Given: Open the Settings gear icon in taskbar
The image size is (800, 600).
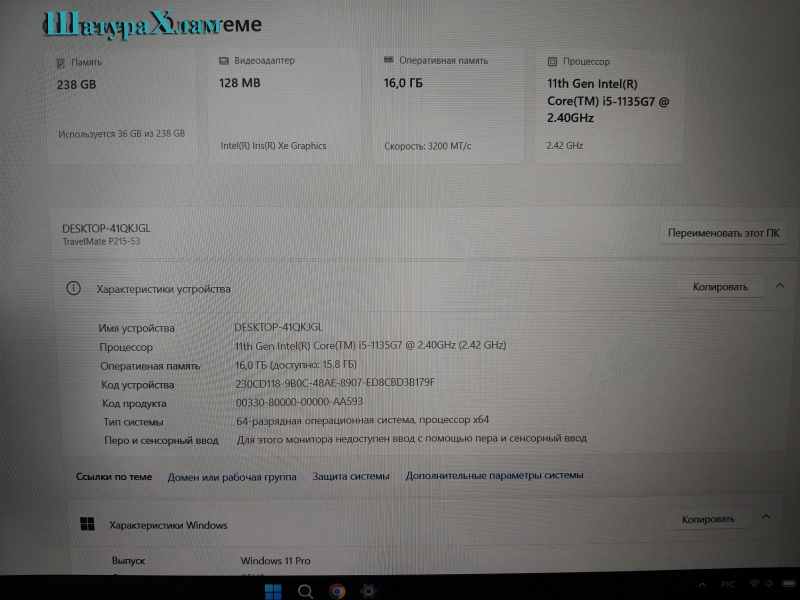Looking at the screenshot, I should (x=368, y=591).
